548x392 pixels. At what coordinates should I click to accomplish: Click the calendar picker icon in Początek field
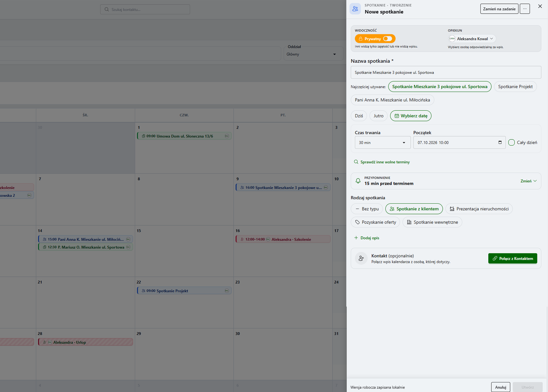point(500,142)
